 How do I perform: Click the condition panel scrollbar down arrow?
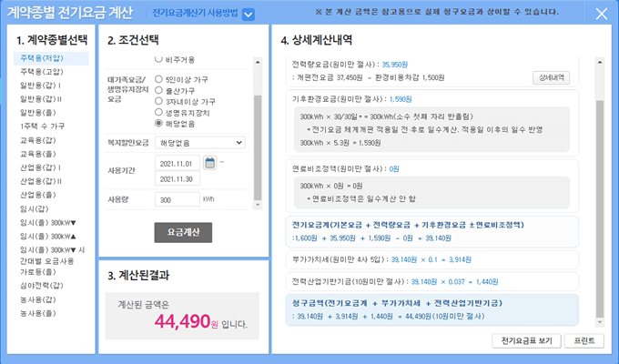coord(258,205)
